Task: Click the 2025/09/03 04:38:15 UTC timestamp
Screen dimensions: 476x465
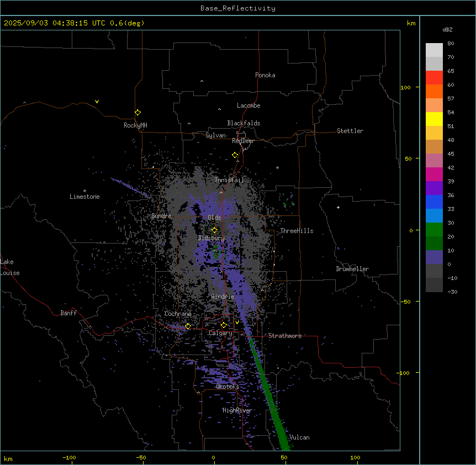Action: tap(50, 23)
